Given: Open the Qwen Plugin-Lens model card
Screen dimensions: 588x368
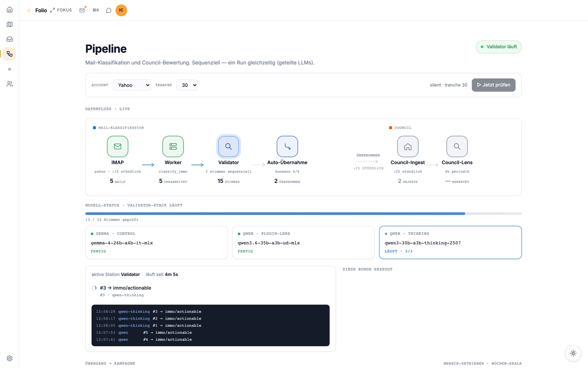Looking at the screenshot, I should (x=303, y=242).
